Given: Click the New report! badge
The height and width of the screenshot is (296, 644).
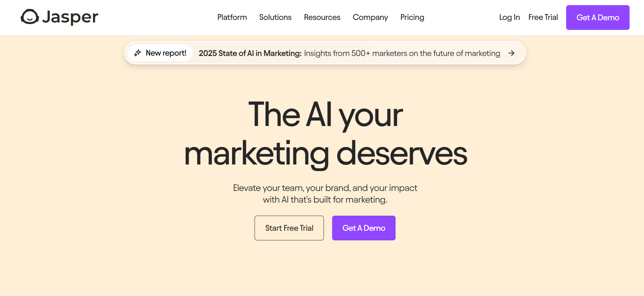Looking at the screenshot, I should [x=160, y=53].
